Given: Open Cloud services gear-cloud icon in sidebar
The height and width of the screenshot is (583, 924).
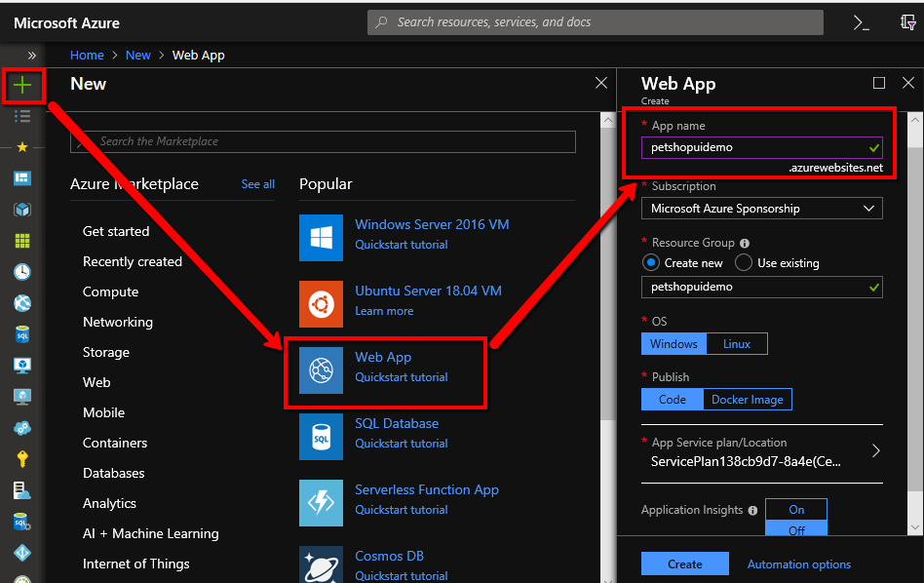Looking at the screenshot, I should 22,427.
